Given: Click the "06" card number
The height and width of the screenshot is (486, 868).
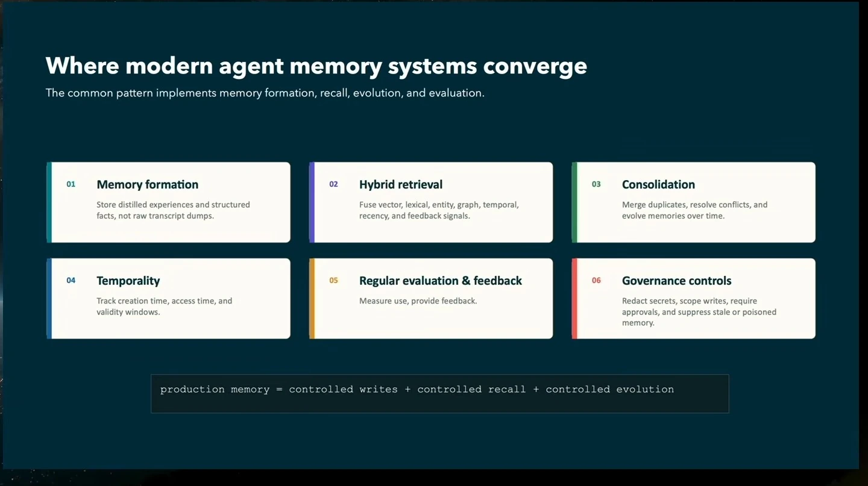Looking at the screenshot, I should [596, 281].
